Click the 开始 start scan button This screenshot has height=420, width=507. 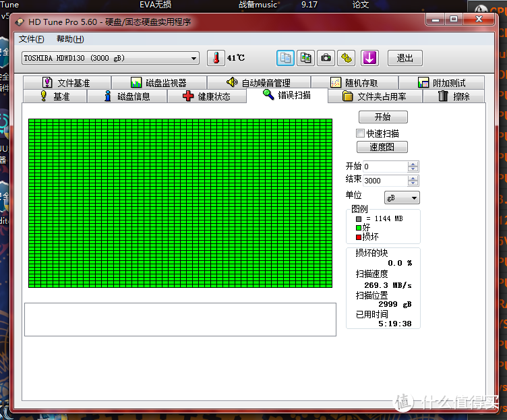click(383, 117)
